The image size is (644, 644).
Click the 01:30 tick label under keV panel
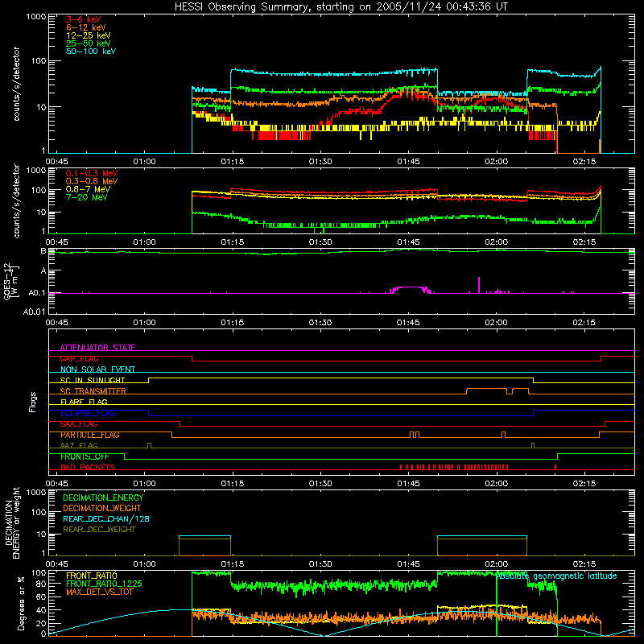click(x=320, y=162)
